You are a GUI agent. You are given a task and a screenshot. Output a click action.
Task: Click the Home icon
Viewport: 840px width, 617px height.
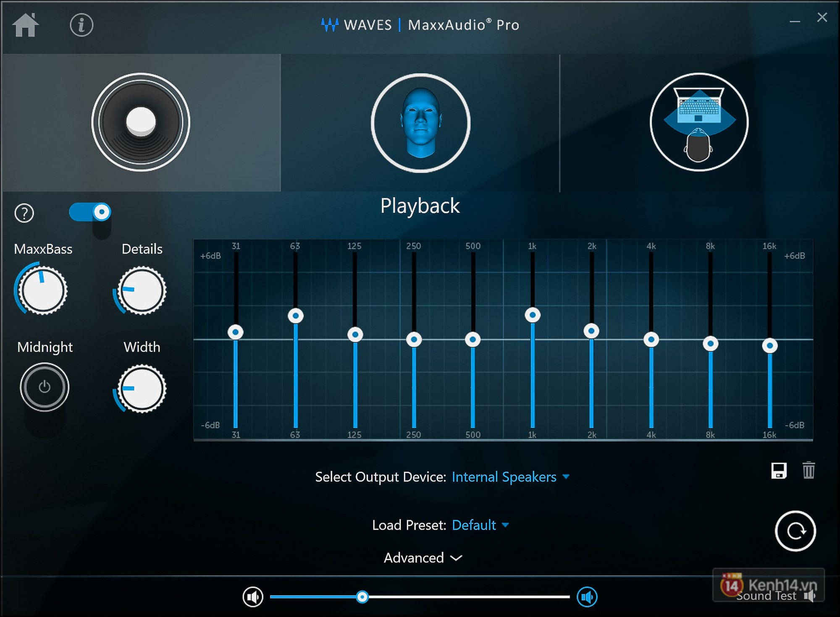point(26,25)
